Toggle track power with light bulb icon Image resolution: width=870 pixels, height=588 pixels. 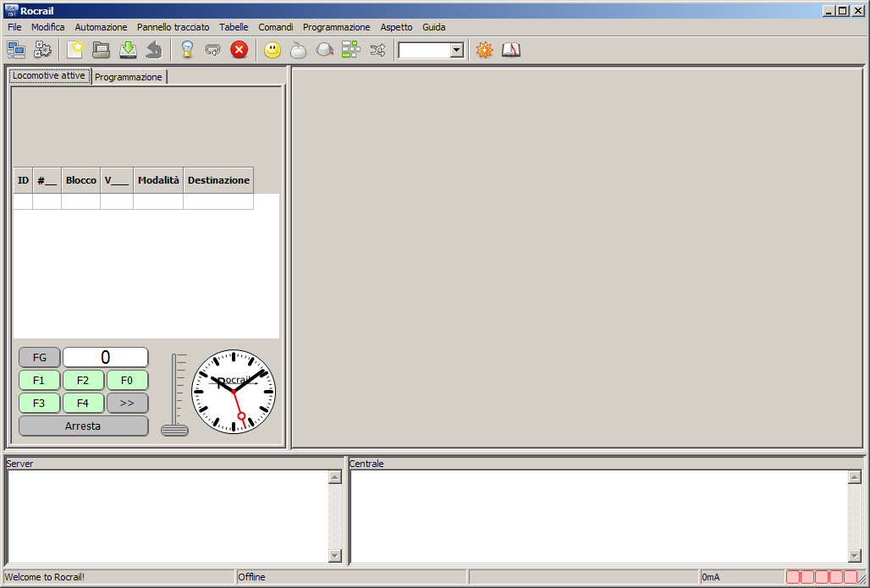pyautogui.click(x=187, y=50)
